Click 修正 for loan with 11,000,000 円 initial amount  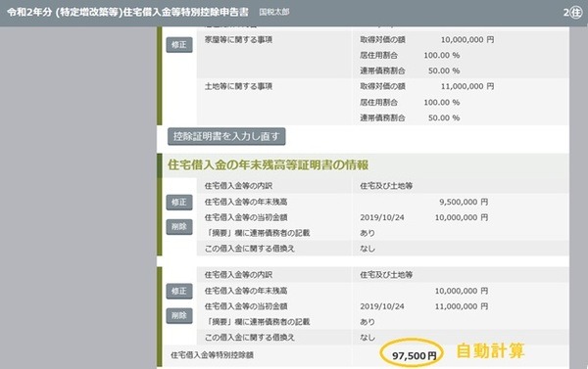coord(179,291)
